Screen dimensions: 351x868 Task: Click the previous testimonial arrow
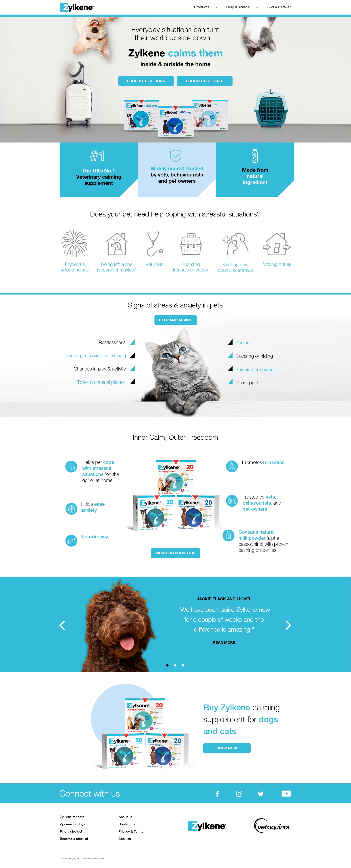click(63, 624)
